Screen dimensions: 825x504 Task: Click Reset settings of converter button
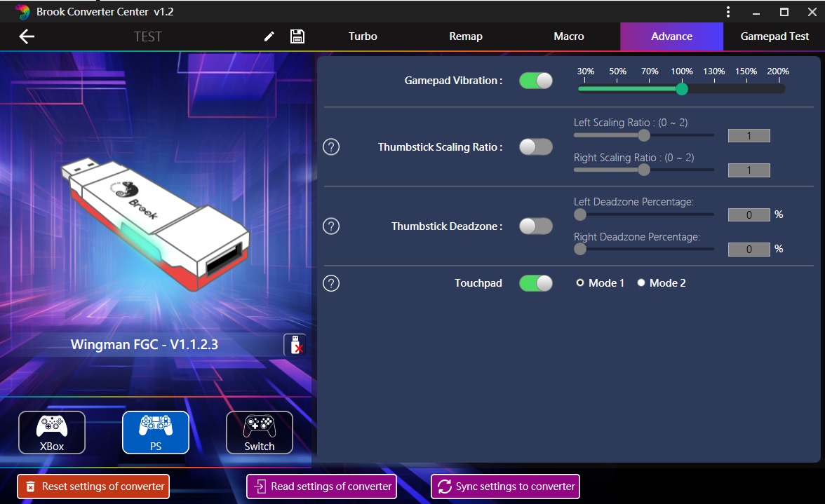pyautogui.click(x=94, y=486)
